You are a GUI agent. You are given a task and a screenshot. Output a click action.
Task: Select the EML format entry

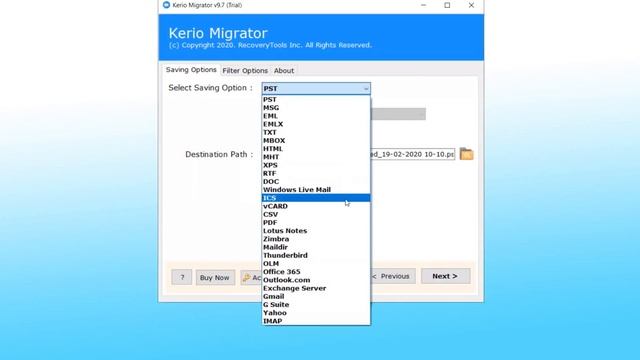pyautogui.click(x=316, y=116)
